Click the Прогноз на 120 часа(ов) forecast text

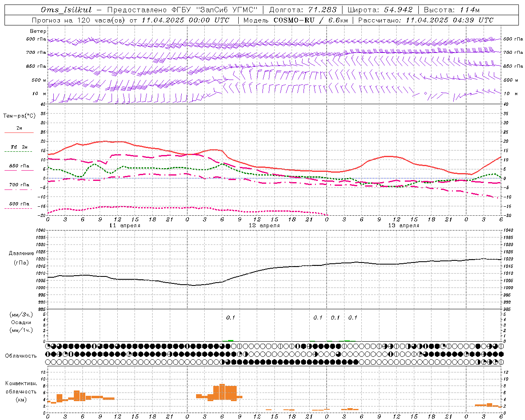[79, 20]
